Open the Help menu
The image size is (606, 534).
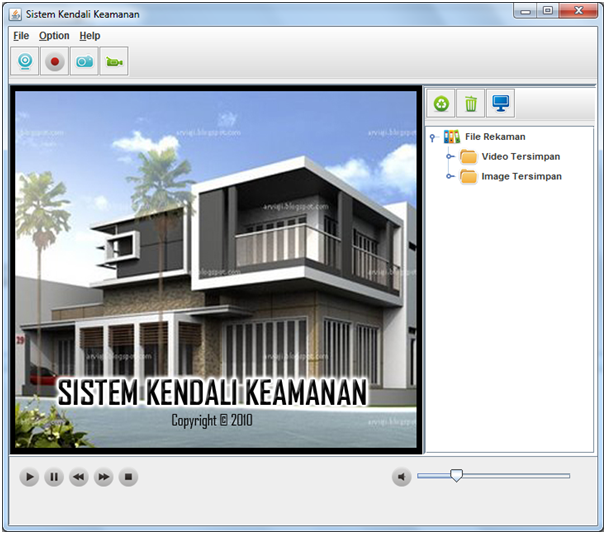pos(90,36)
